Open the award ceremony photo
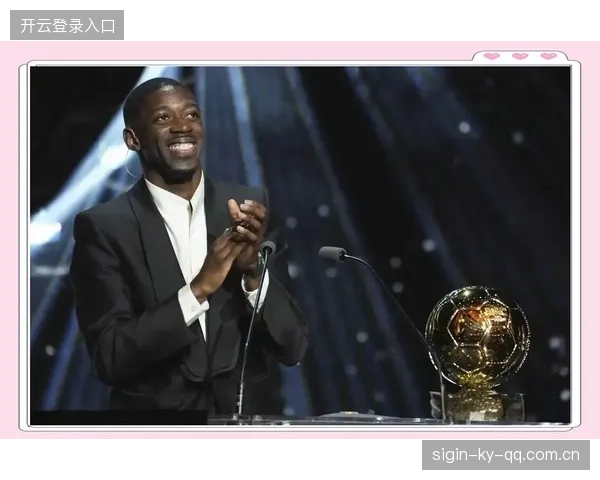 pos(300,246)
